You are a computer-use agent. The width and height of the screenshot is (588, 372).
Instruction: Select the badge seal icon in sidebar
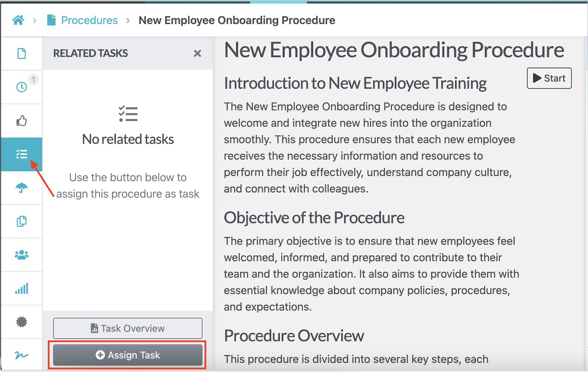click(x=21, y=322)
